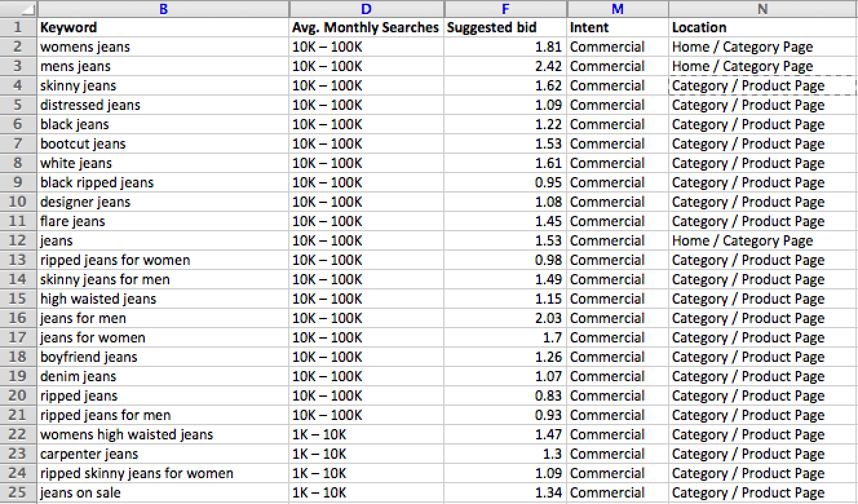Select column B header

pos(163,9)
